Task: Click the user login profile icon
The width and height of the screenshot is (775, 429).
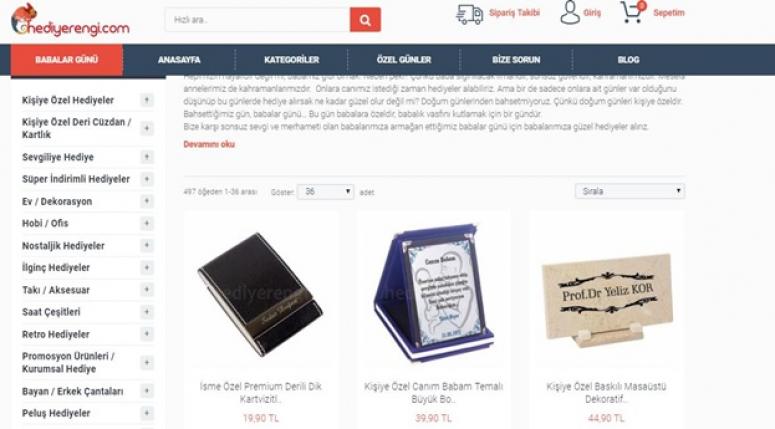Action: pyautogui.click(x=570, y=12)
